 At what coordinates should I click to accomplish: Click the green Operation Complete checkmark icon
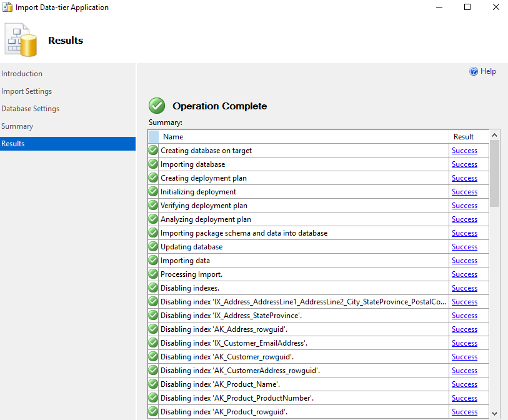(x=157, y=106)
